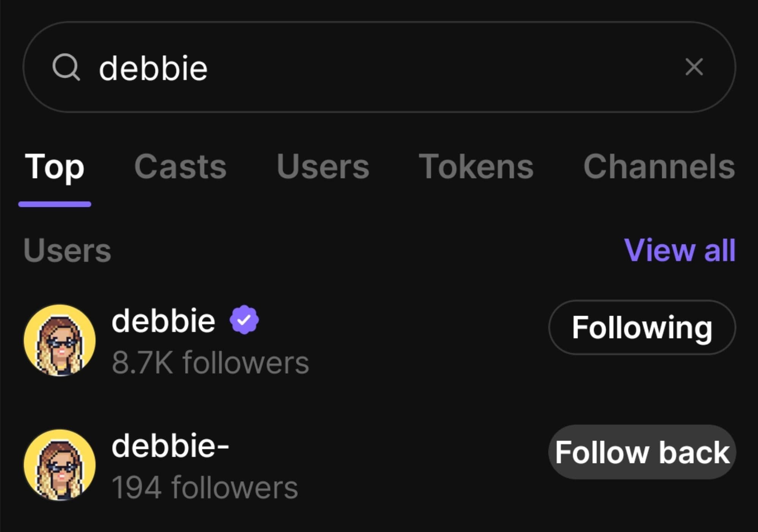The width and height of the screenshot is (758, 532).
Task: Click the magnifying glass search icon
Action: click(x=66, y=67)
